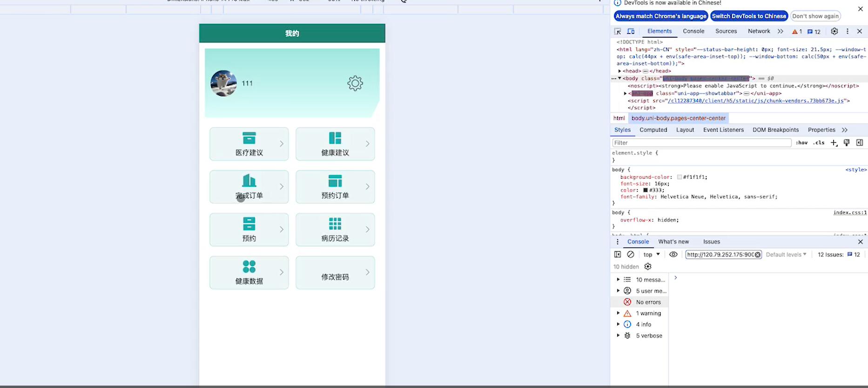Activate the inspect element picker icon
Image resolution: width=868 pixels, height=388 pixels.
pos(618,31)
